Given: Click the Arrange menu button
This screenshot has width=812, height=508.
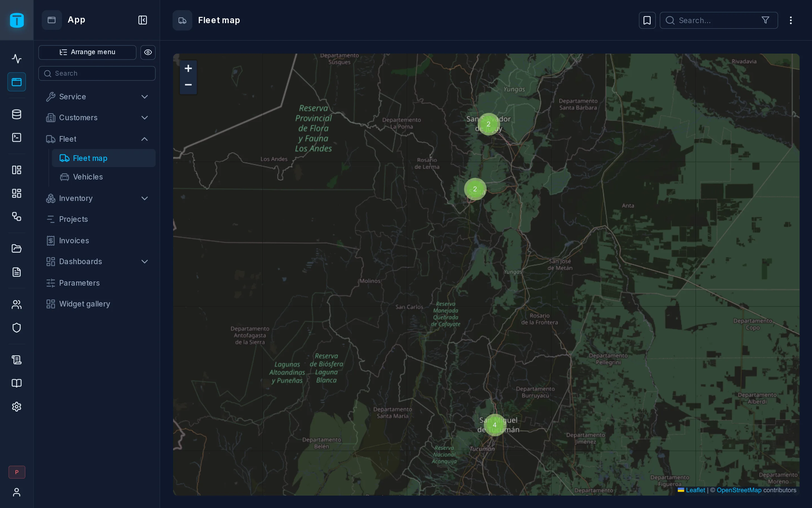Looking at the screenshot, I should (x=87, y=52).
